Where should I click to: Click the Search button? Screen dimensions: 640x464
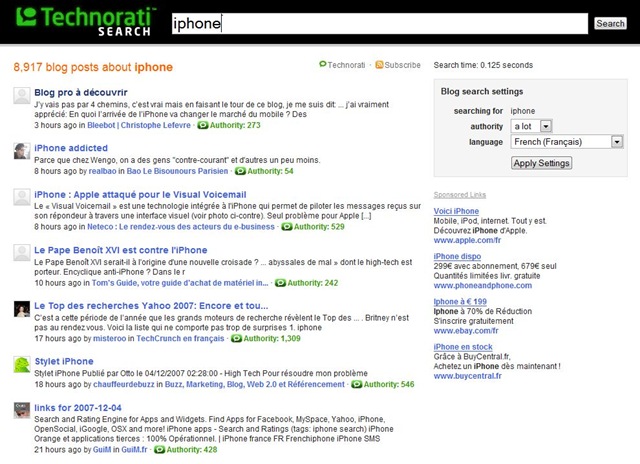coord(610,24)
